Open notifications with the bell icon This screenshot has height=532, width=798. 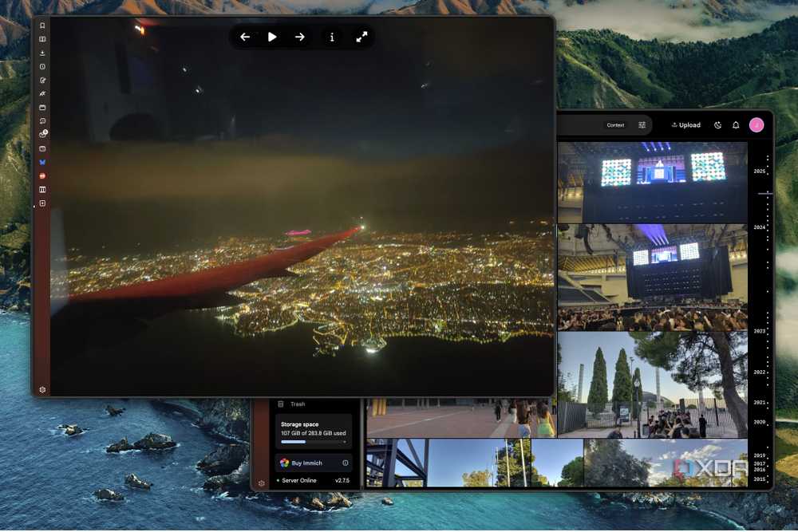(736, 125)
